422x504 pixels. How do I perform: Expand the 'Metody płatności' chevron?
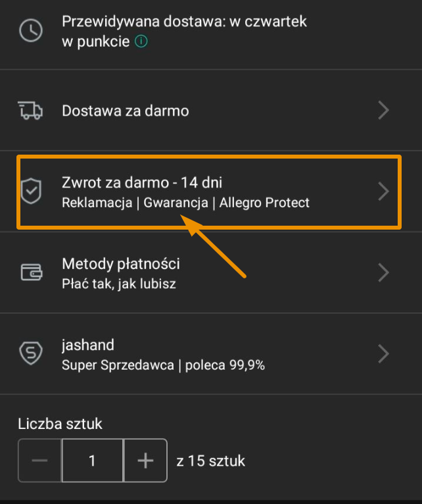(383, 272)
